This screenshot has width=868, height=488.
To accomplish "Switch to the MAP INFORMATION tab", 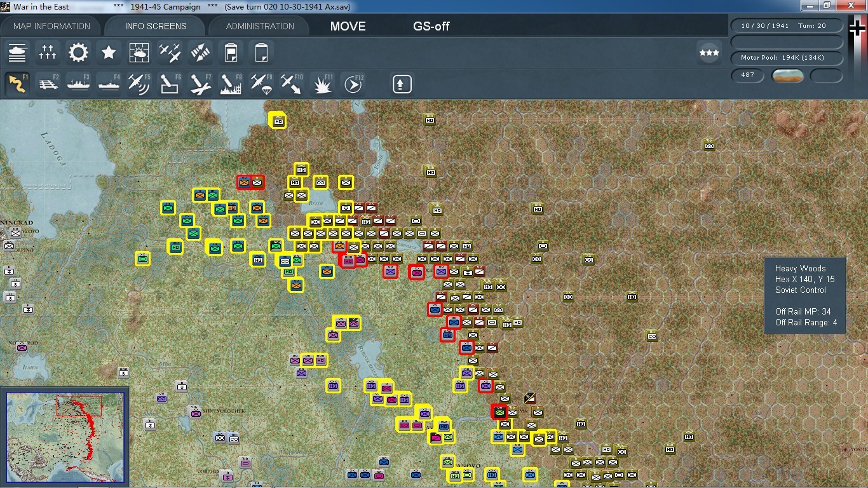I will pos(52,26).
